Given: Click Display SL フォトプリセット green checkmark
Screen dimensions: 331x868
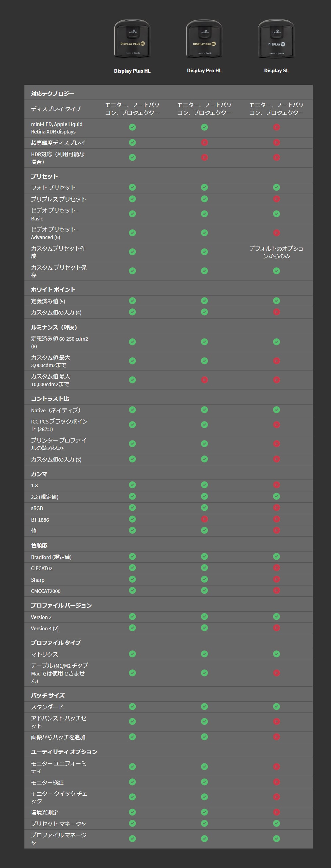Looking at the screenshot, I should (x=276, y=187).
